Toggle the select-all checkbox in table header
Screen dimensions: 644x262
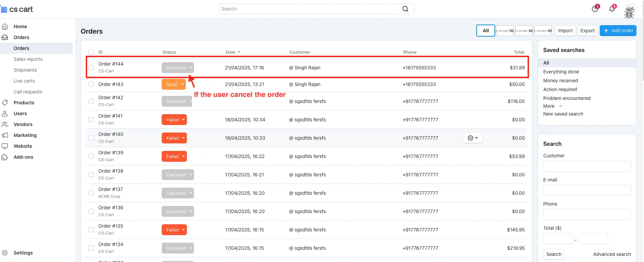point(91,52)
